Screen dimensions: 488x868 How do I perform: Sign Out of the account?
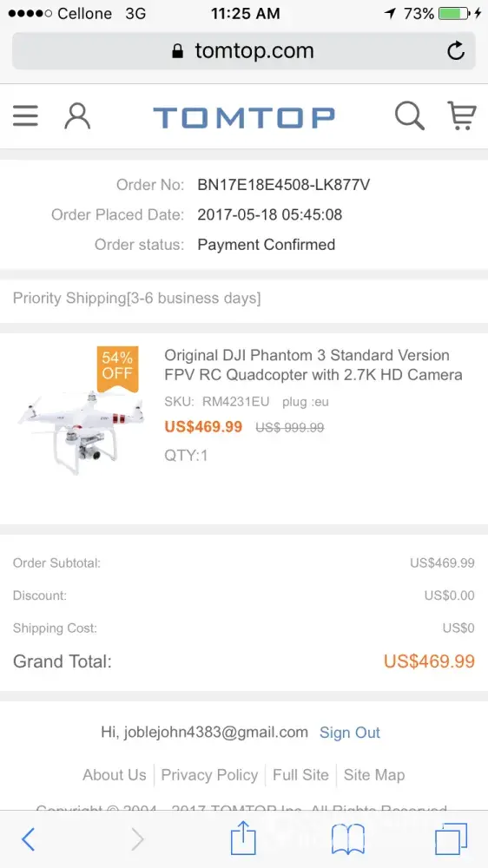350,733
